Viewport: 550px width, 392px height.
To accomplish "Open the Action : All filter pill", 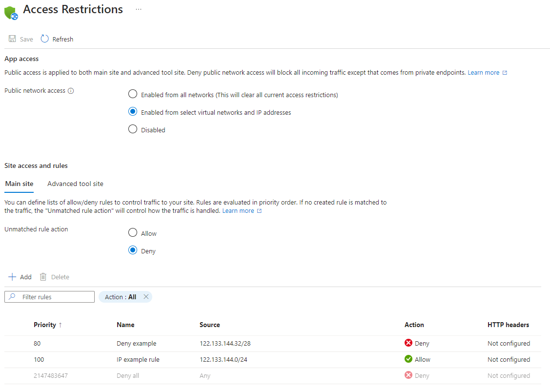I will coord(121,297).
